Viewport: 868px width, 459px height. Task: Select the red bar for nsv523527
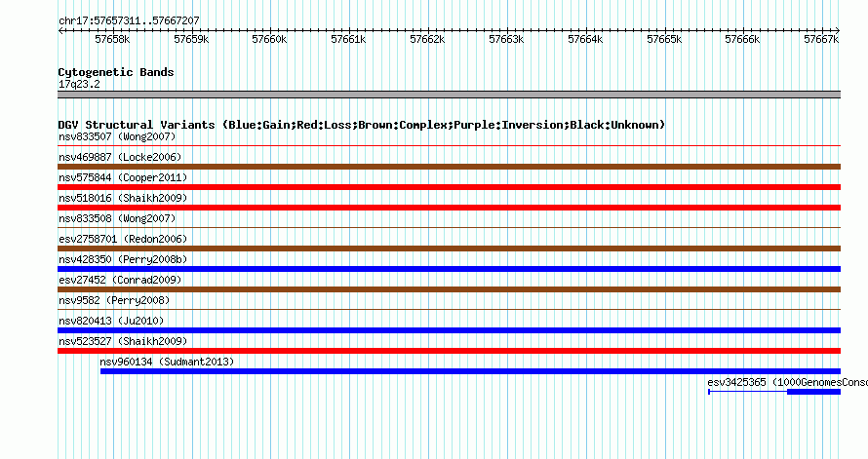tap(449, 351)
